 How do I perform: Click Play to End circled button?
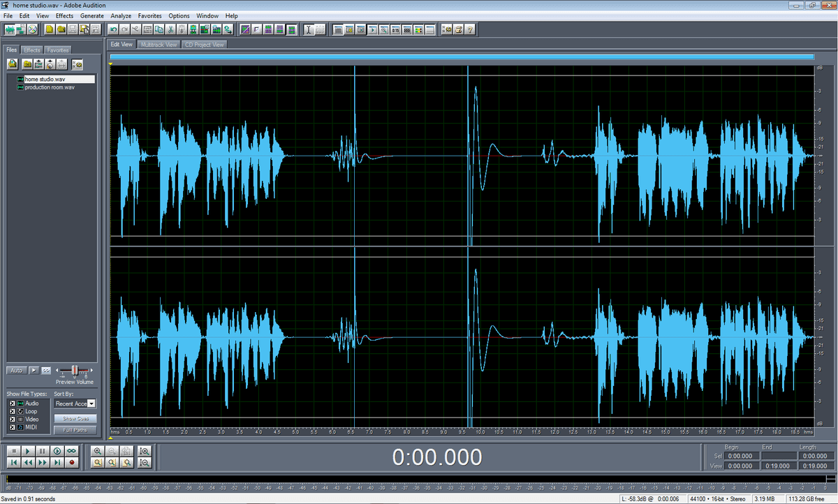click(57, 451)
